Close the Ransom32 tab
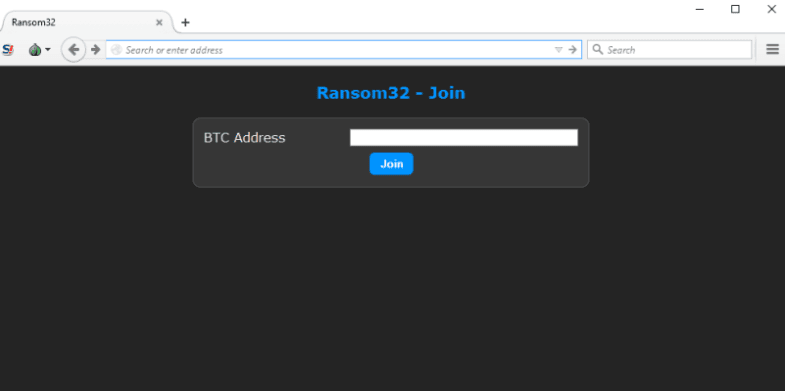Viewport: 785px width, 391px height. (x=159, y=23)
